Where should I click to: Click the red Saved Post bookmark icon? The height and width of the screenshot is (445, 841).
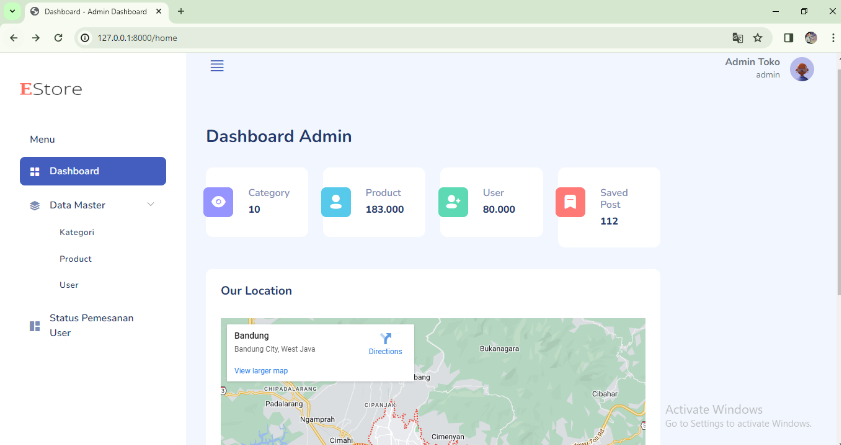click(570, 202)
